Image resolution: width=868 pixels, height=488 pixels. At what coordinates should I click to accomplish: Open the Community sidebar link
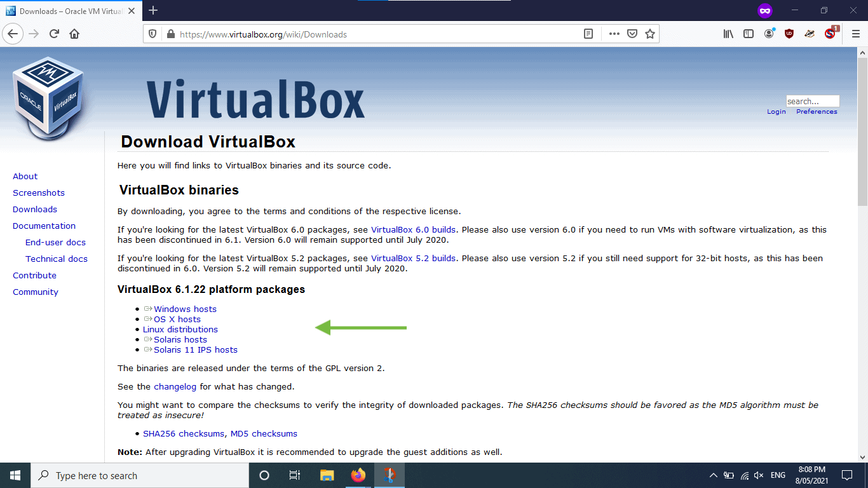36,292
